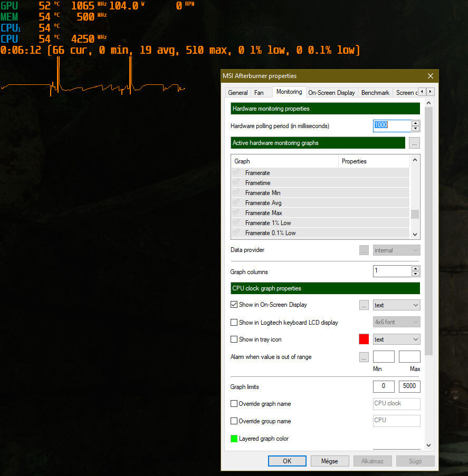Decrease Graph columns value
The image size is (468, 476).
point(415,274)
